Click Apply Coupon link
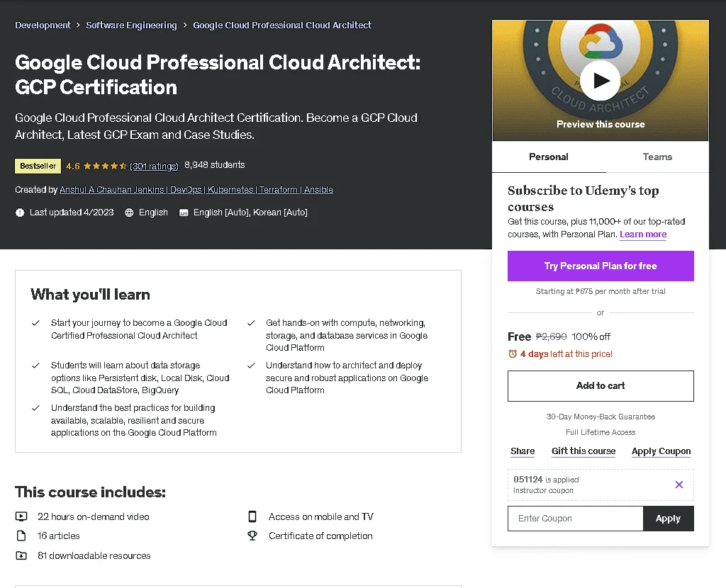The width and height of the screenshot is (726, 588). (661, 451)
